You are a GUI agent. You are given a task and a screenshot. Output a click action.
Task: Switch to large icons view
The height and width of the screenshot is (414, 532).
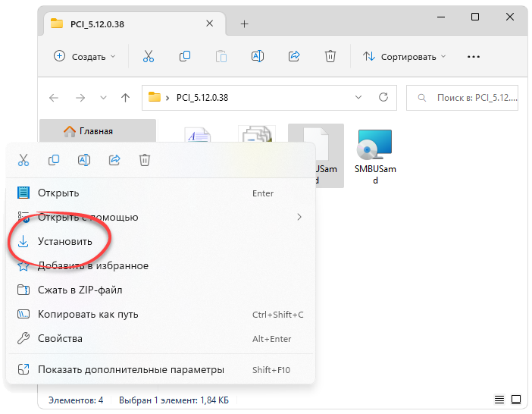[516, 400]
